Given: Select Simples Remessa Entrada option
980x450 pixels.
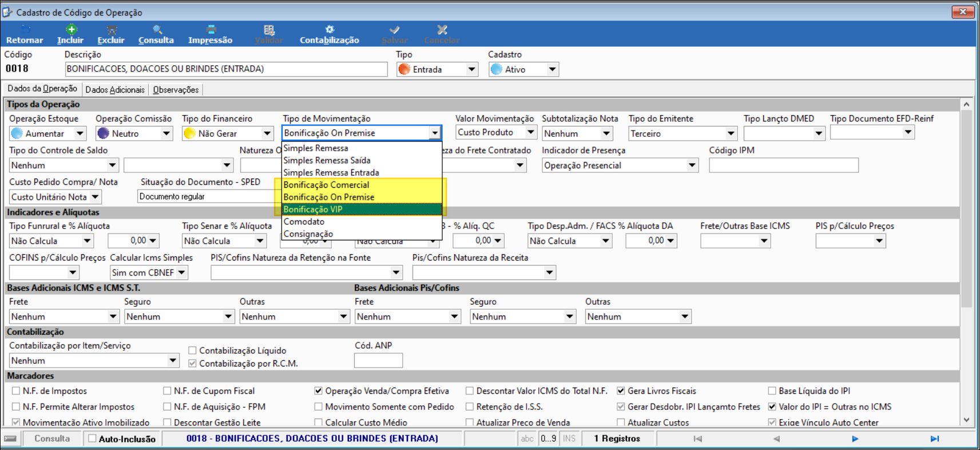Looking at the screenshot, I should pos(362,173).
